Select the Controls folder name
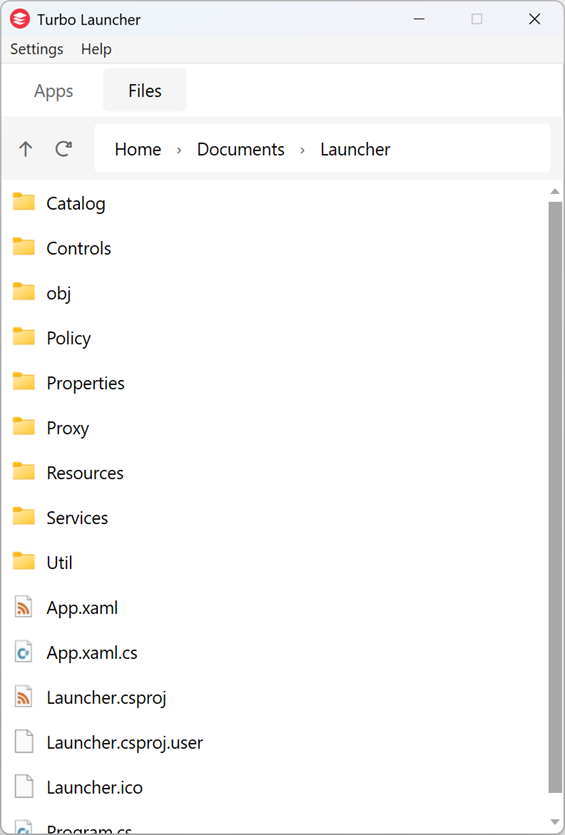The height and width of the screenshot is (835, 565). point(79,248)
